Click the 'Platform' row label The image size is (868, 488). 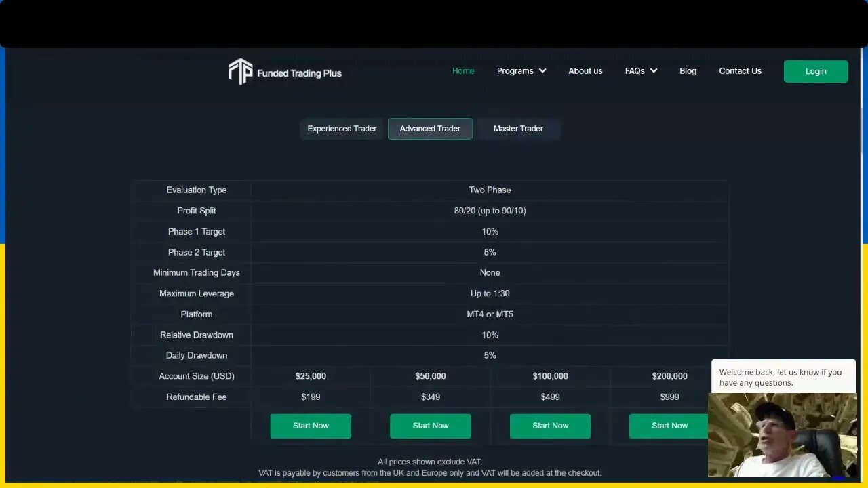click(197, 314)
